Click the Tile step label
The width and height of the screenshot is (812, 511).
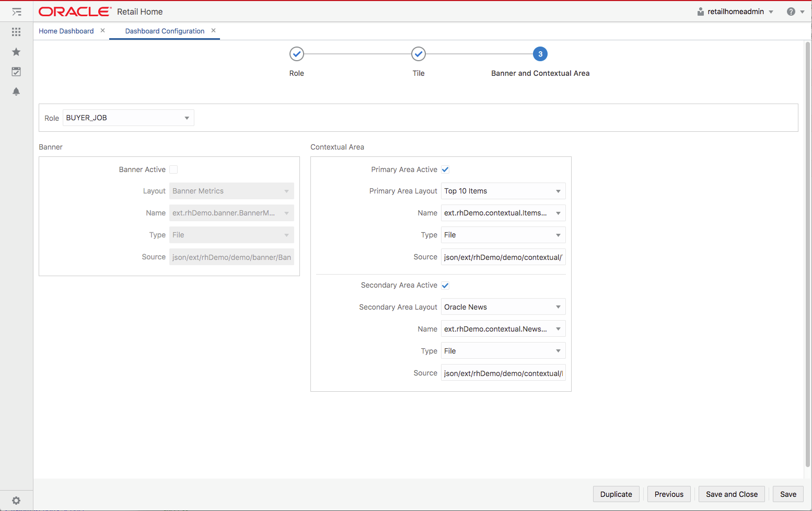(419, 73)
